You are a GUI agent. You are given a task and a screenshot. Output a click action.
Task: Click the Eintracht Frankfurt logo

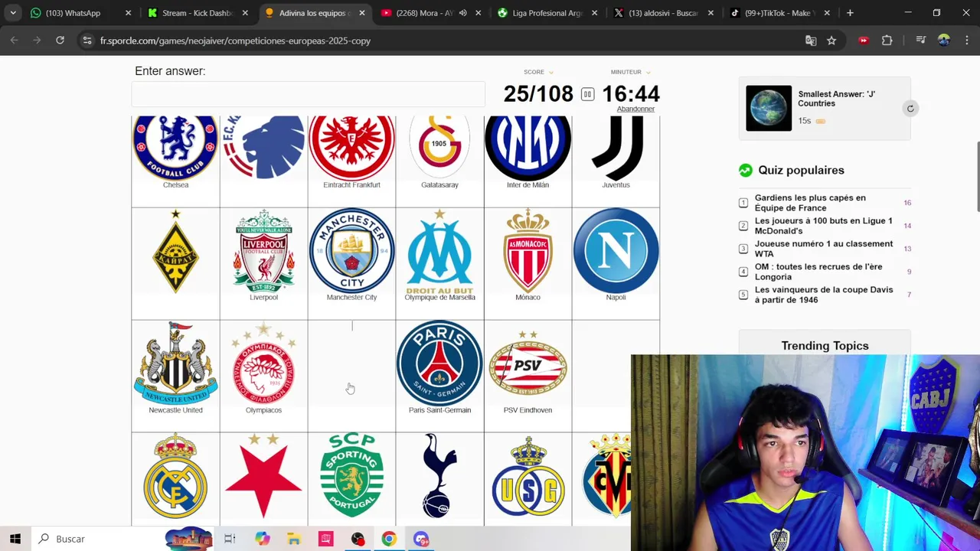351,148
